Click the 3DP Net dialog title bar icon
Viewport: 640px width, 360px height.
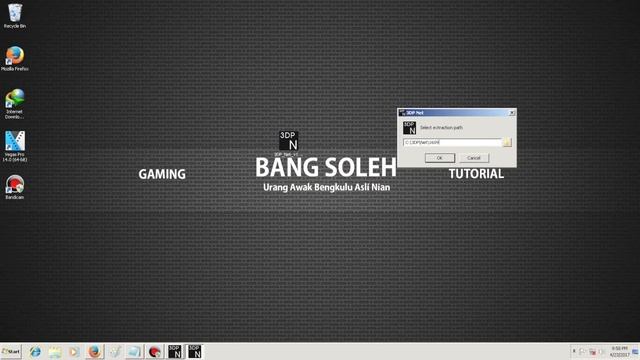click(402, 113)
